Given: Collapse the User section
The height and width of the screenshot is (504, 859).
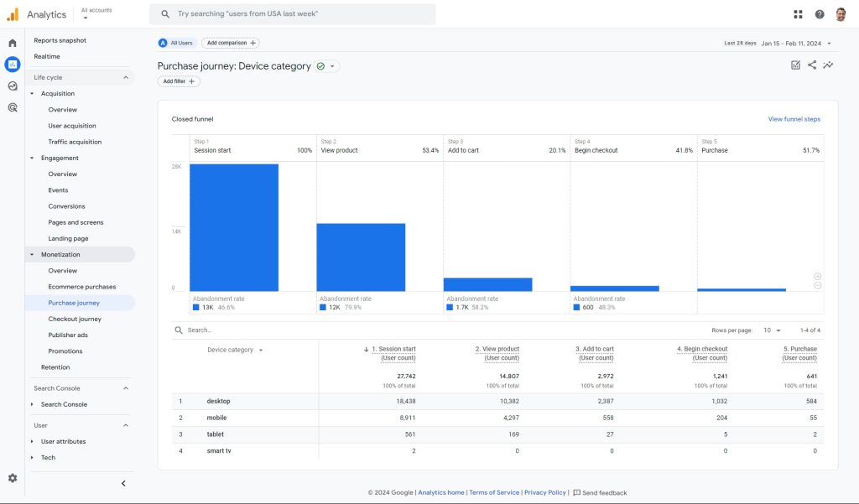Looking at the screenshot, I should (126, 425).
